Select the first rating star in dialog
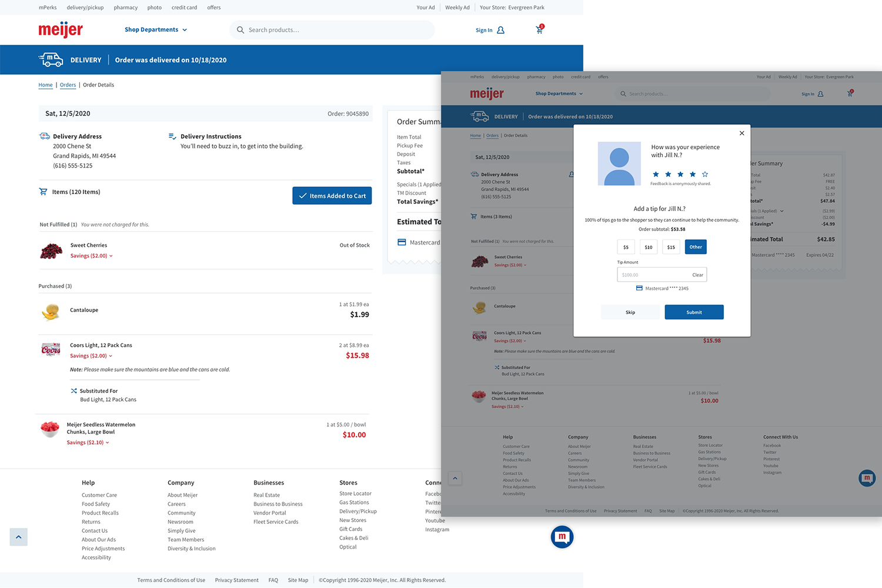Viewport: 882px width, 588px height. coord(656,174)
